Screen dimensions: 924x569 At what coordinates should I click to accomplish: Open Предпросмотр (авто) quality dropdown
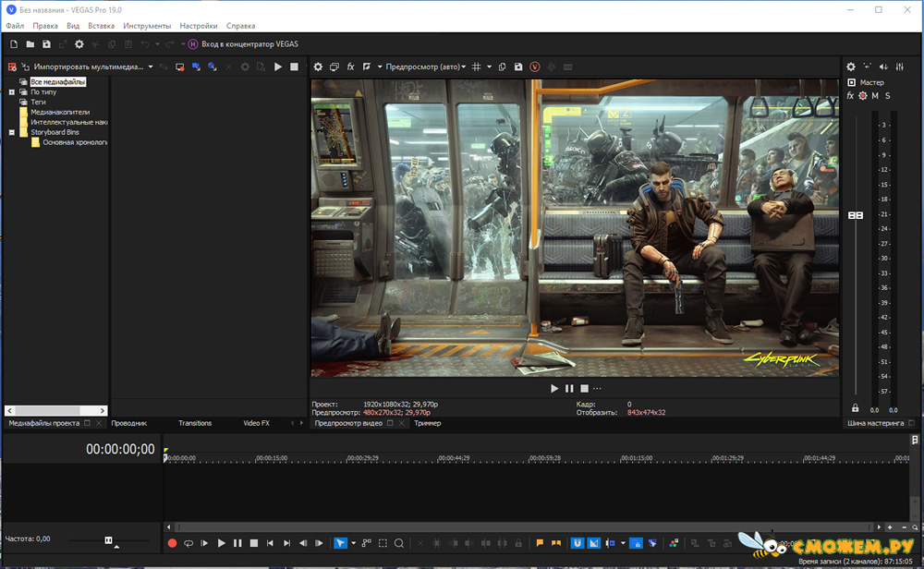tap(425, 67)
